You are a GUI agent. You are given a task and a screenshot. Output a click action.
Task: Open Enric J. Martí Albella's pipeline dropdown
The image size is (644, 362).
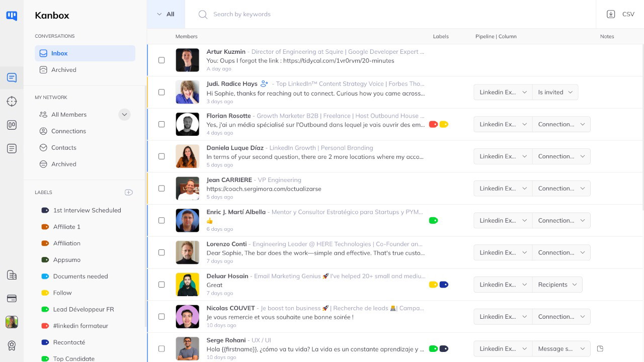pos(503,220)
